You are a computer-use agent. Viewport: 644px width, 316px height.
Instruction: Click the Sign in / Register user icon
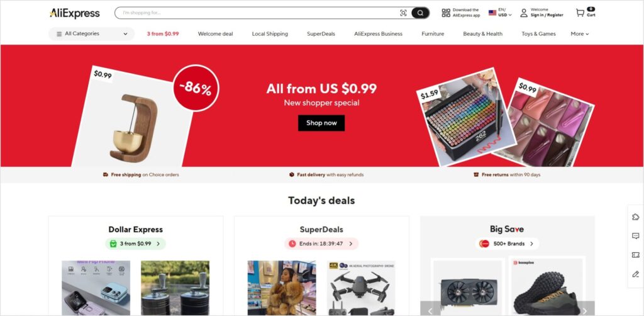pos(524,13)
